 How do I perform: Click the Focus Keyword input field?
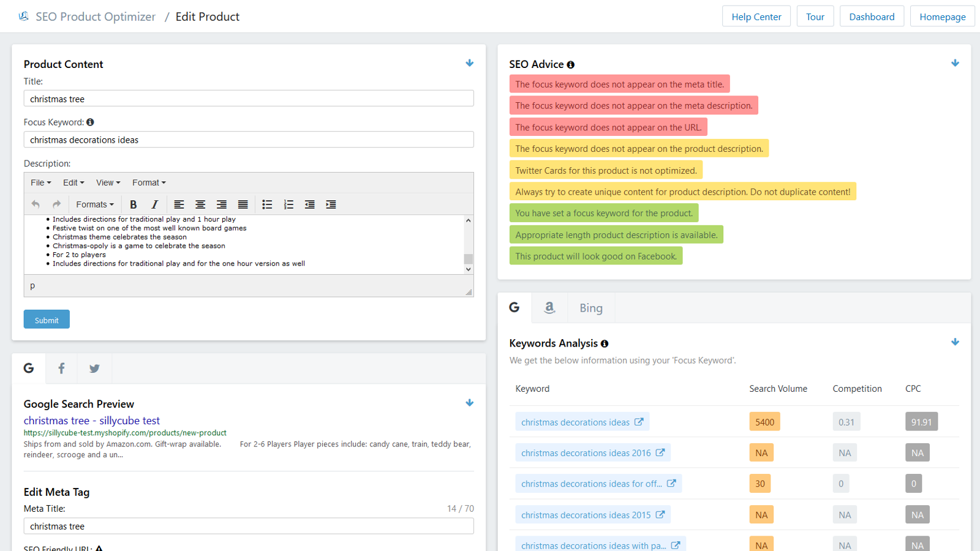[x=249, y=140]
